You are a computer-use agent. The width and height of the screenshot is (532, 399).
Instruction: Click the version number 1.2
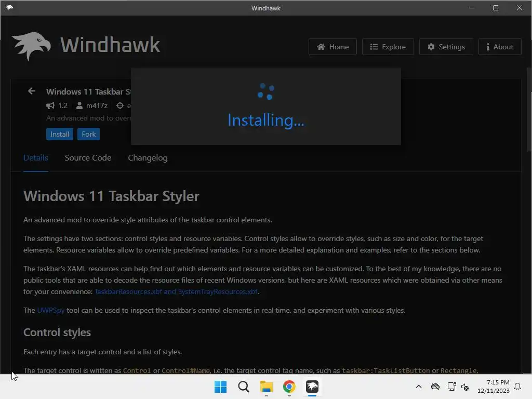pyautogui.click(x=63, y=106)
